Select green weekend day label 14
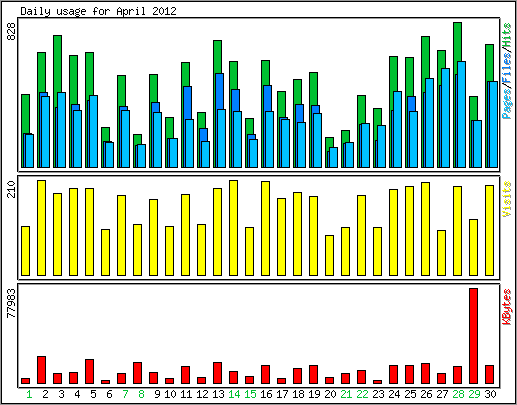 coord(234,395)
